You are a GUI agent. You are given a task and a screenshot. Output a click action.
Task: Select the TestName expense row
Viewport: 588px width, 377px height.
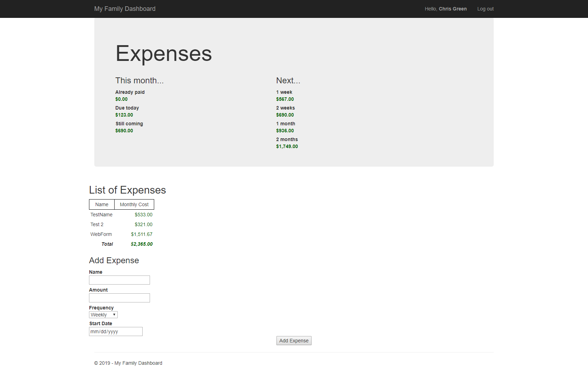101,215
